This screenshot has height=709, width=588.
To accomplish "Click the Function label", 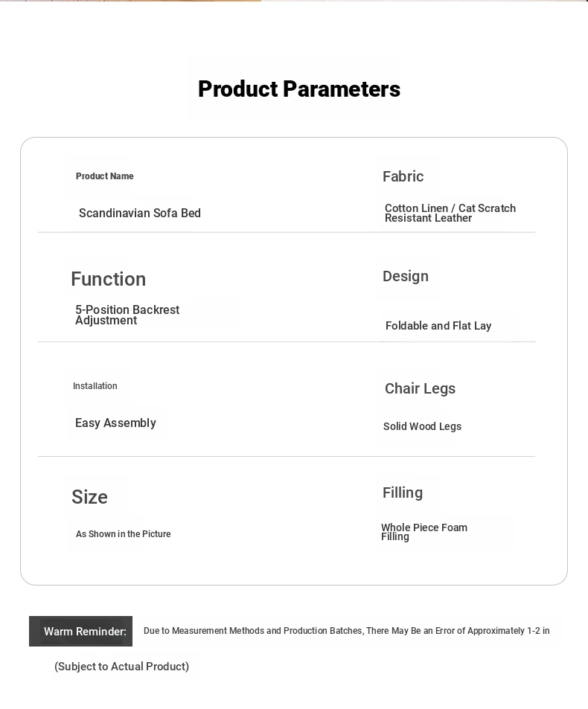I will 109,279.
